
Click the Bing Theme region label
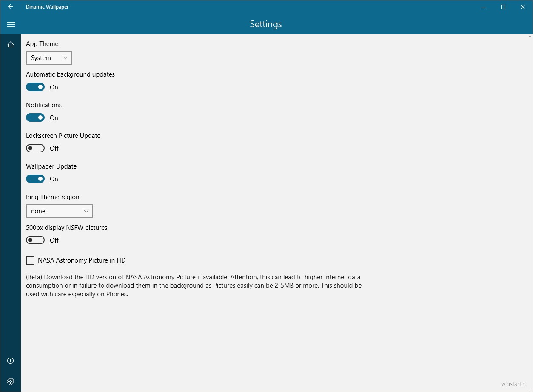click(x=53, y=197)
